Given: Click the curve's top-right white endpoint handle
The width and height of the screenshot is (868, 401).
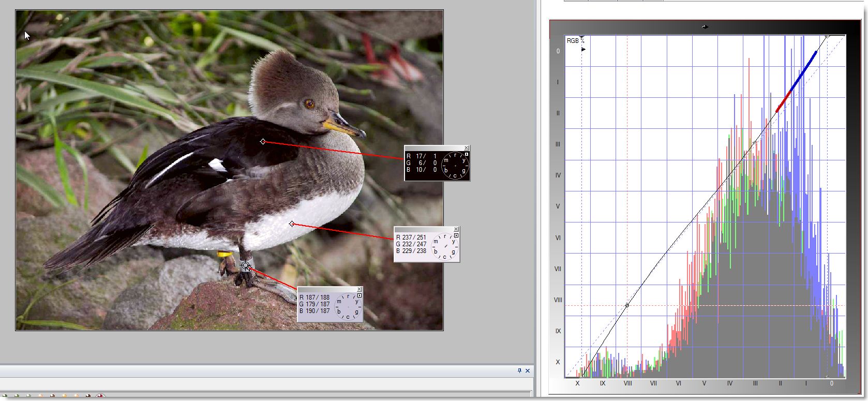Looking at the screenshot, I should pos(828,36).
